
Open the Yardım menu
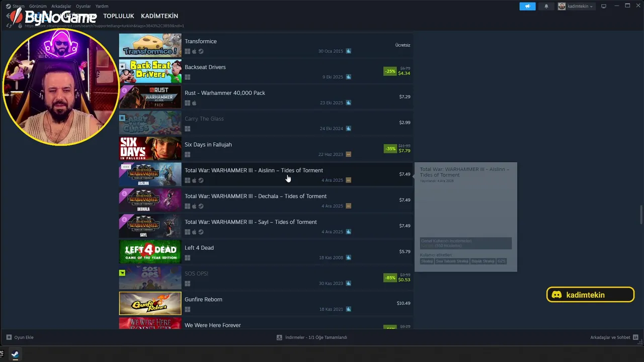click(102, 7)
